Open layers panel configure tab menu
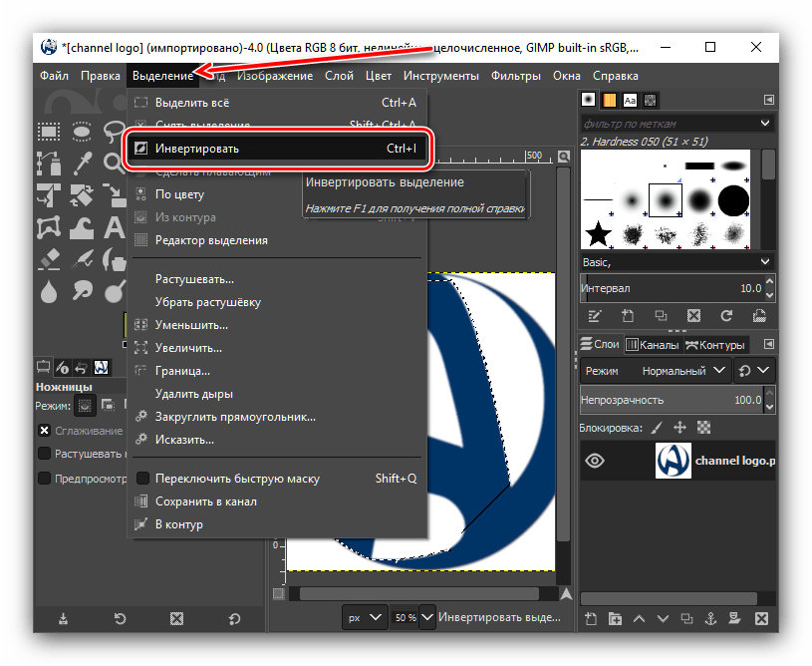Screen dimensions: 812x666 coord(769,344)
